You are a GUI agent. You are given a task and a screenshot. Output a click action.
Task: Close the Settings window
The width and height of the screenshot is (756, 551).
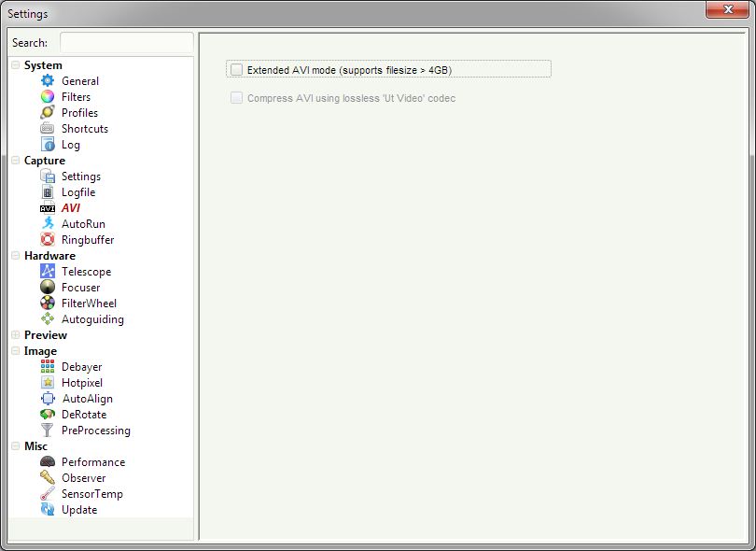(x=728, y=9)
